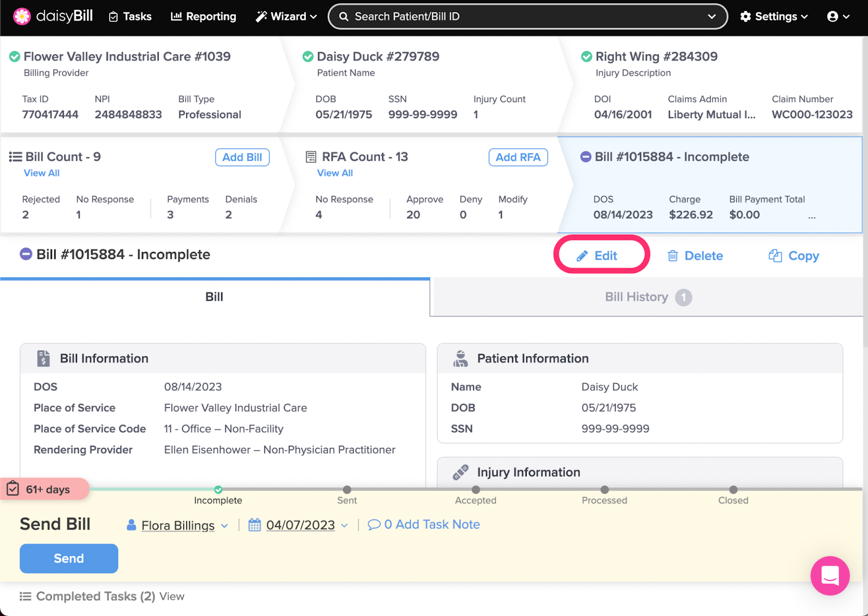The width and height of the screenshot is (868, 616).
Task: Click the Reporting chart icon
Action: coord(176,16)
